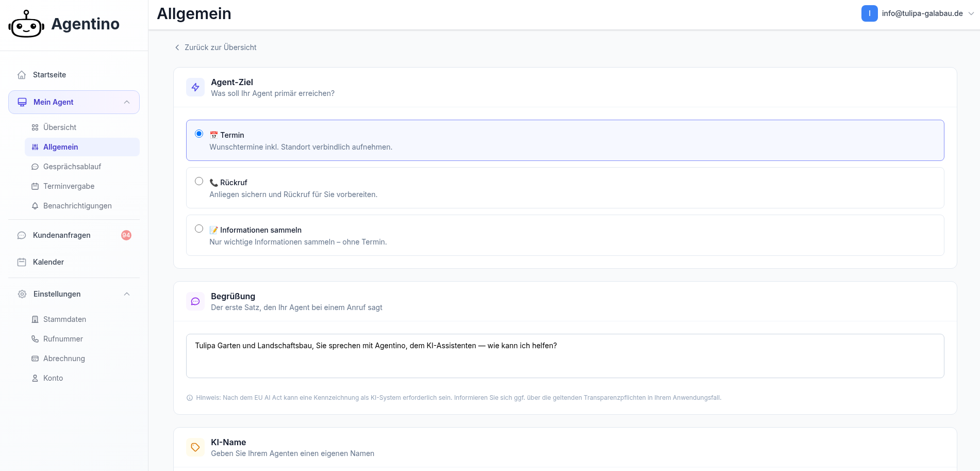The image size is (980, 471).
Task: Click the Agent-Ziel lightning bolt icon
Action: click(195, 88)
